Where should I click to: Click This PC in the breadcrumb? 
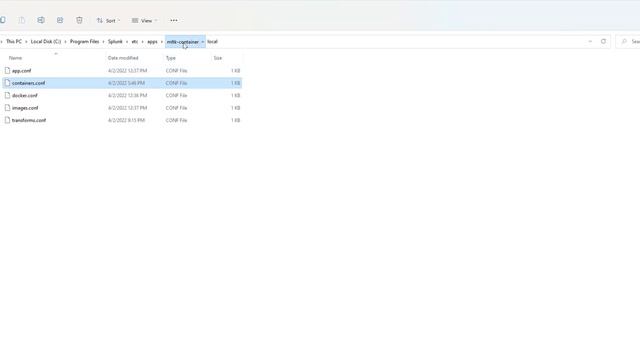pyautogui.click(x=14, y=42)
